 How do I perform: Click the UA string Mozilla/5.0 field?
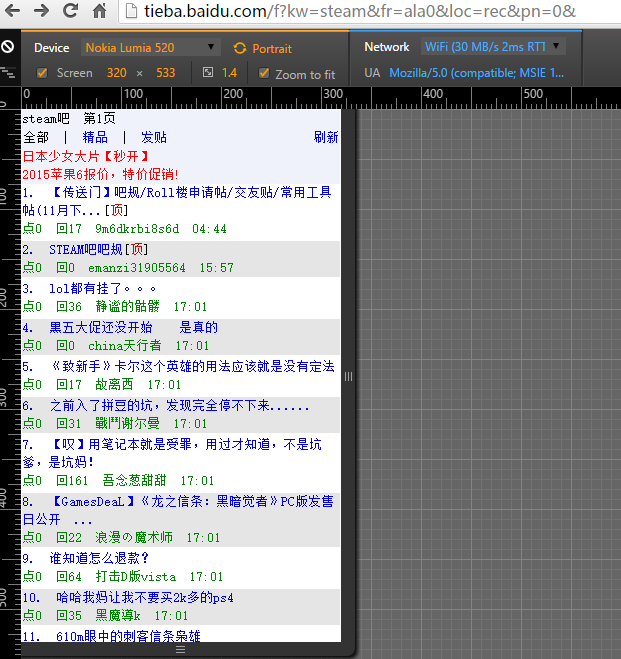[476, 73]
